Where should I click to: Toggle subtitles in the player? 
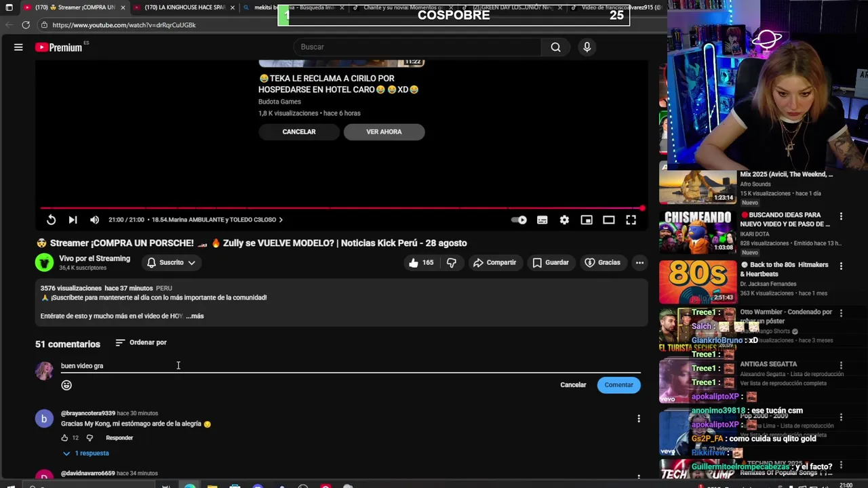point(542,220)
